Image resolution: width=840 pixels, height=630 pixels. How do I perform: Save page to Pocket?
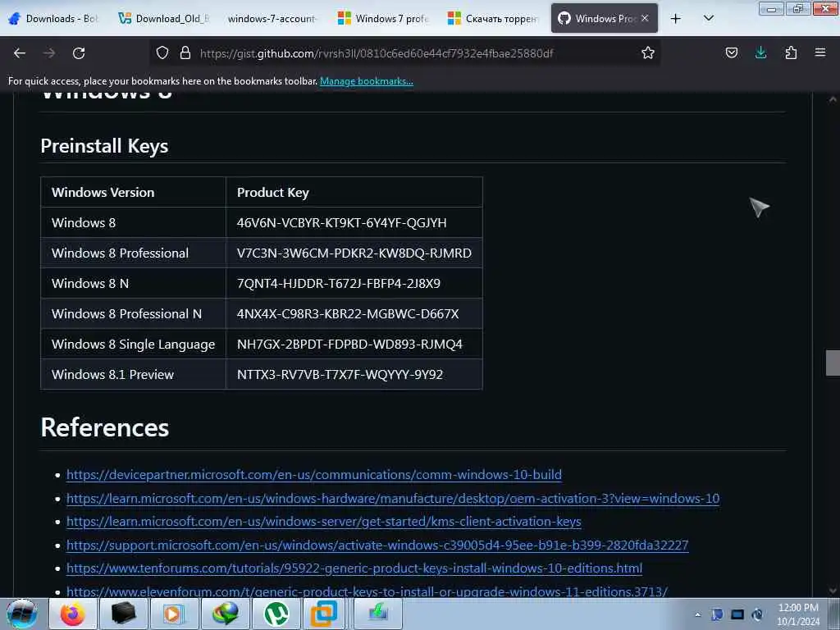click(731, 52)
